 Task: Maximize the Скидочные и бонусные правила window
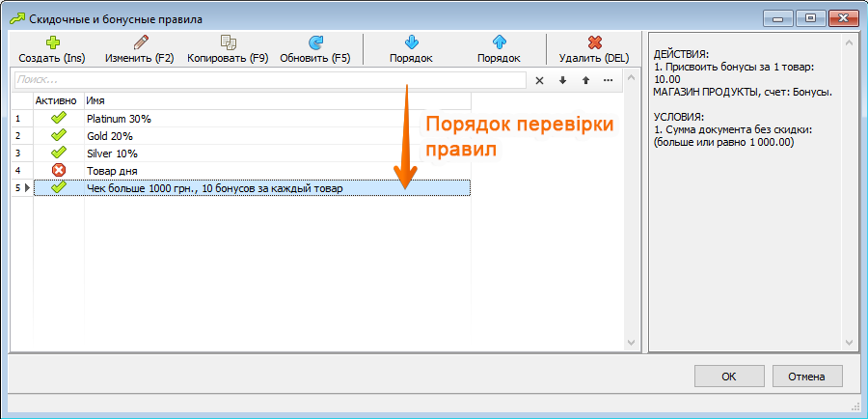coord(811,18)
